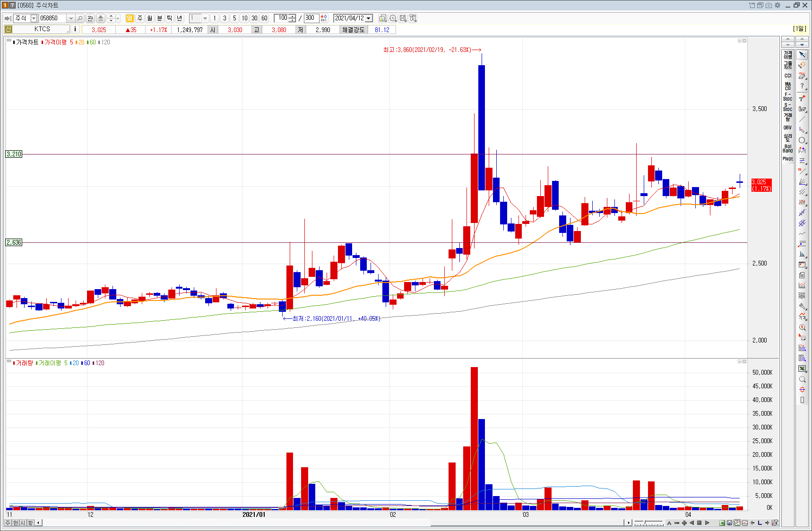This screenshot has height=531, width=812.
Task: Open the chart tools wrench icon
Action: coord(413,18)
